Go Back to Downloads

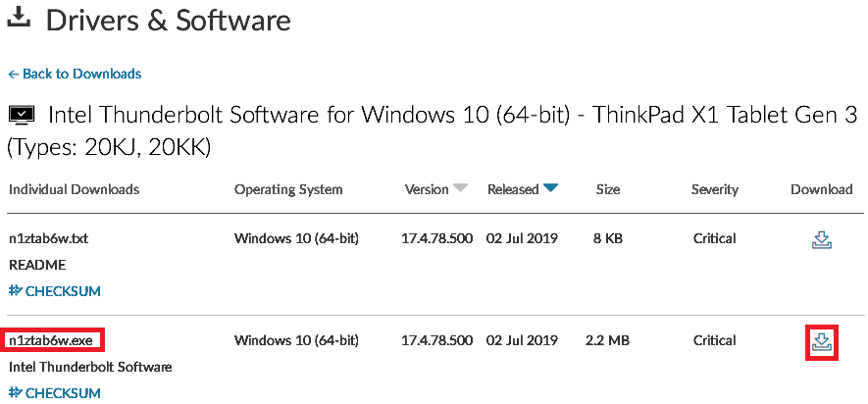click(82, 74)
